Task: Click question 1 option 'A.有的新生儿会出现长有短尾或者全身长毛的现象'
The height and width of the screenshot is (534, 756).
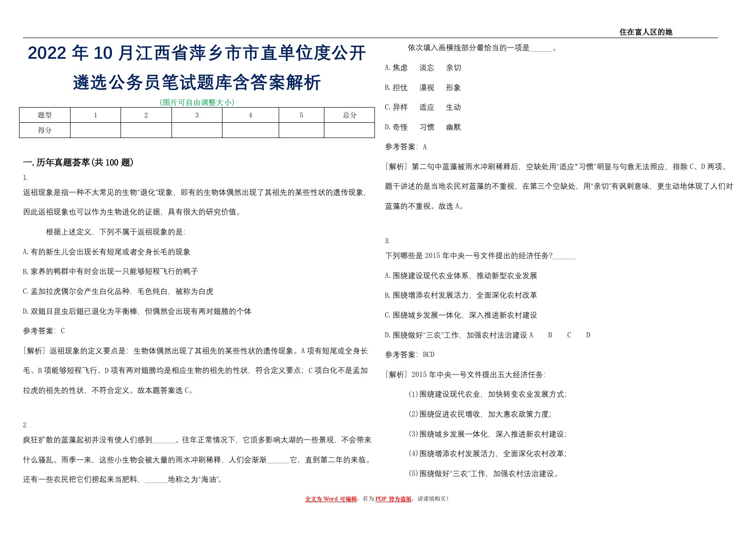Action: 107,252
